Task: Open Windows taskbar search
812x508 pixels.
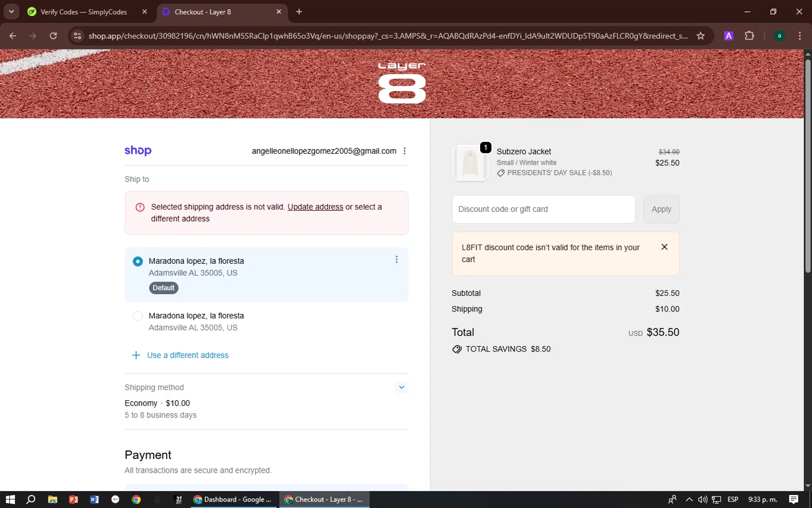Action: pos(31,499)
